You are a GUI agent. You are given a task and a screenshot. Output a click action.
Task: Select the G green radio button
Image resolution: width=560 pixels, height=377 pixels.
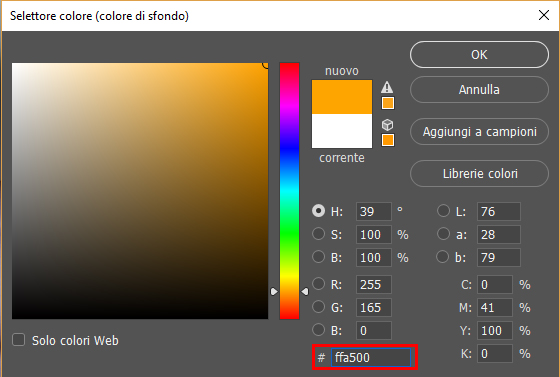pos(319,307)
